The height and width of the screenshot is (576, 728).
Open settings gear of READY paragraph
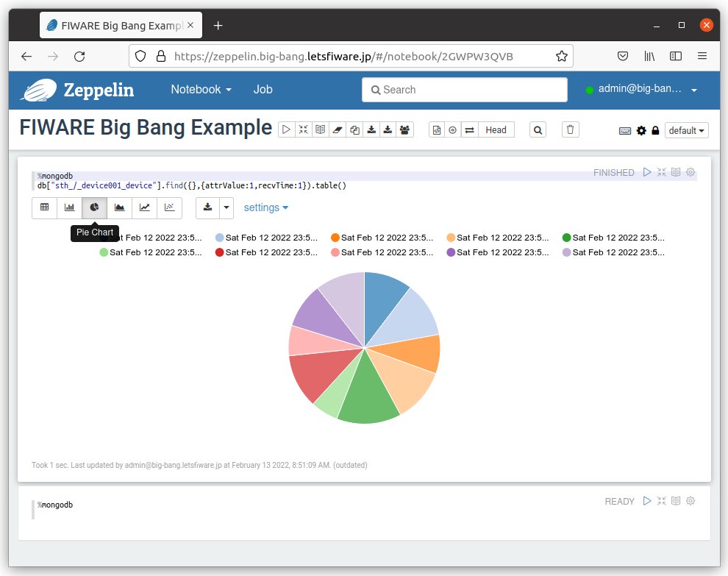tap(690, 501)
